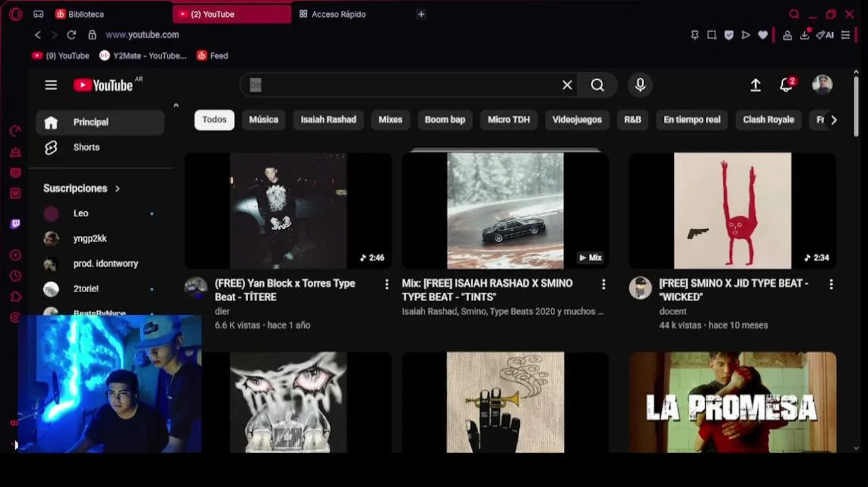
Task: Open the GX Corner gamepad icon
Action: pyautogui.click(x=39, y=14)
